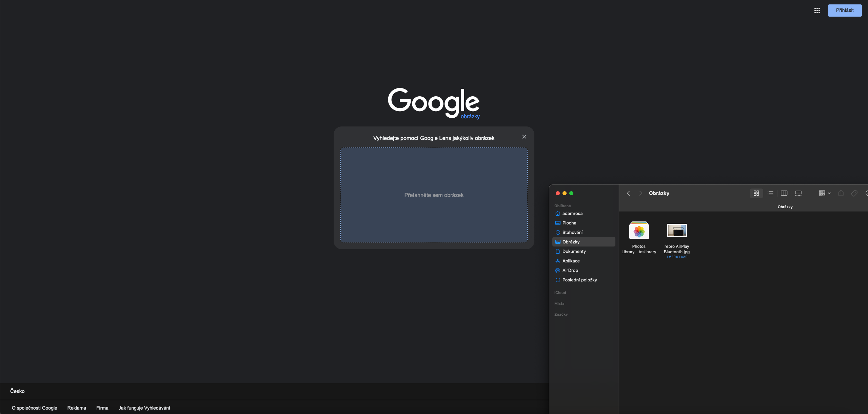Go back in Finder navigation

(x=628, y=193)
